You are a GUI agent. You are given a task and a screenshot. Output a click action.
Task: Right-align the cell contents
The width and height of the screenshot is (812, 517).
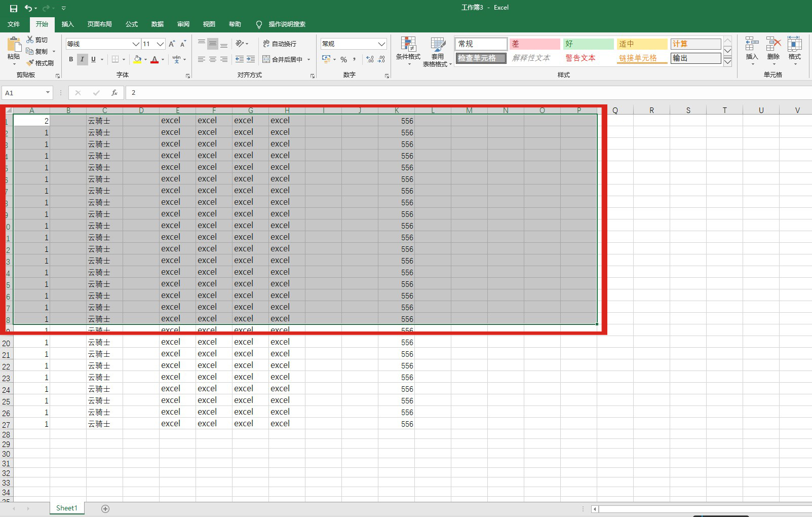tap(224, 59)
